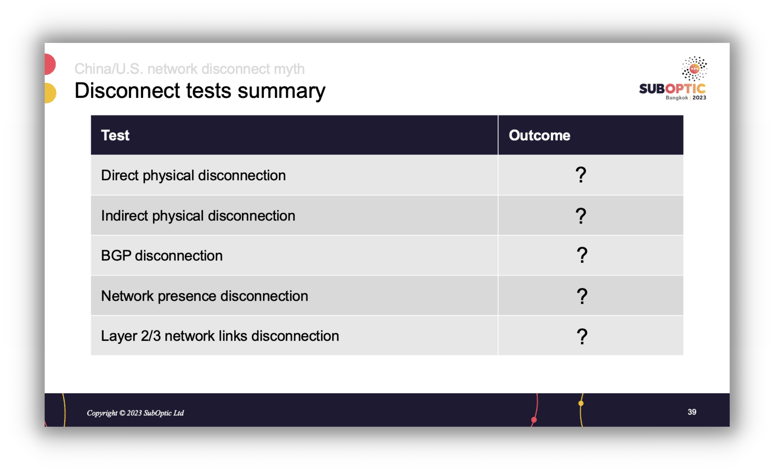Click the question mark for Network presence disconnection
Image resolution: width=775 pixels, height=469 pixels.
click(x=582, y=296)
